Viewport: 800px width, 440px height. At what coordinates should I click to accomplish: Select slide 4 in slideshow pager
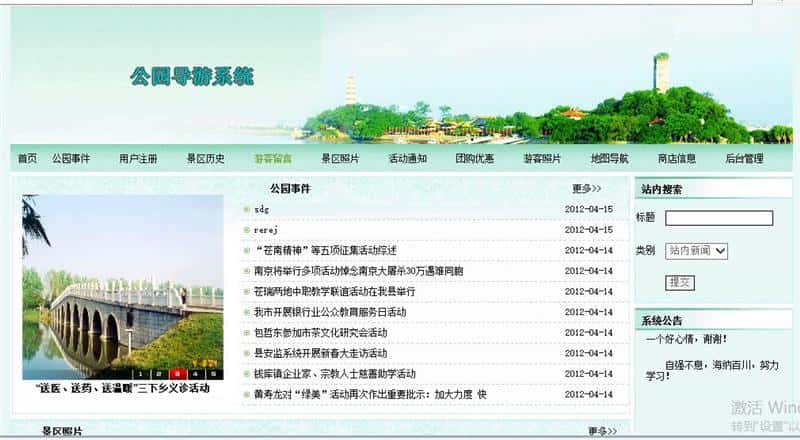pyautogui.click(x=195, y=374)
